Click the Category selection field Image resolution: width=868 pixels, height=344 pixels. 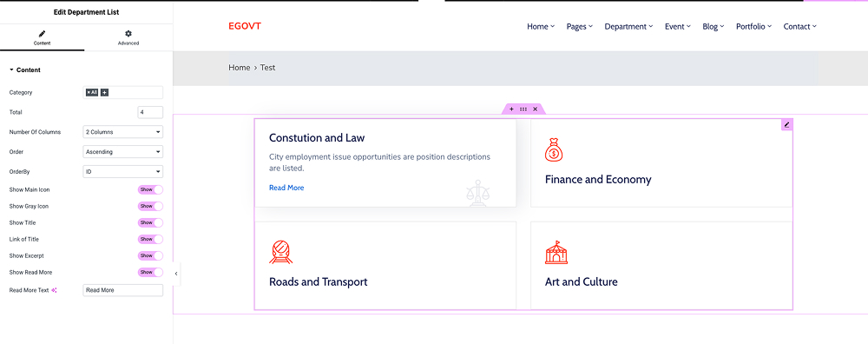(123, 92)
